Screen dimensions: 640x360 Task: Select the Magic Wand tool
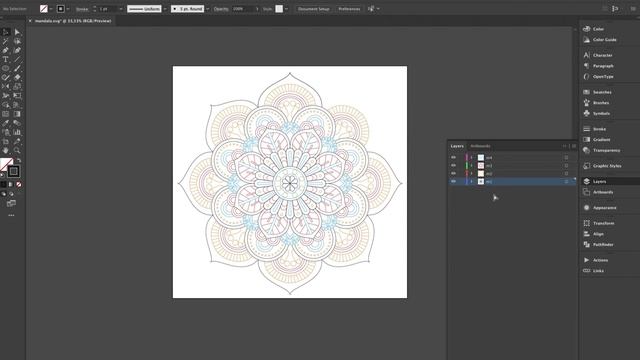(x=6, y=41)
